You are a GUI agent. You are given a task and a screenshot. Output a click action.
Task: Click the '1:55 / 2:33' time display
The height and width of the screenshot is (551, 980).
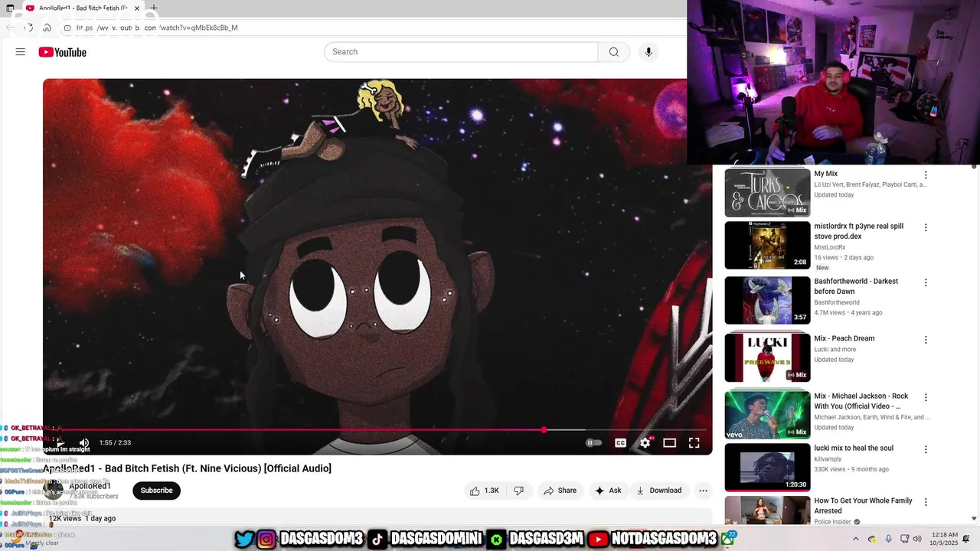(115, 442)
